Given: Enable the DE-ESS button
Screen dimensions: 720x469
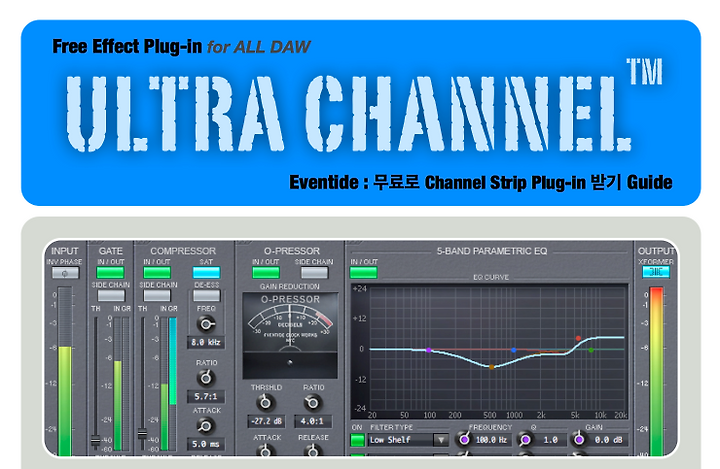Looking at the screenshot, I should point(206,296).
